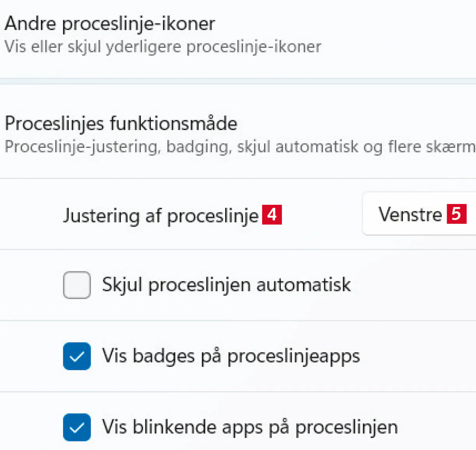Click the 'Vis blinkende apps på proceslinjen' label
476x450 pixels.
click(250, 427)
